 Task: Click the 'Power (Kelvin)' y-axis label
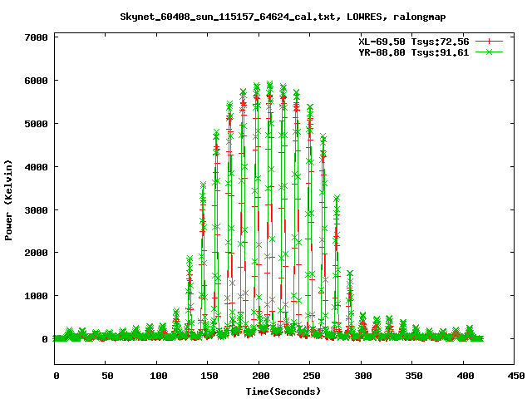click(x=8, y=200)
